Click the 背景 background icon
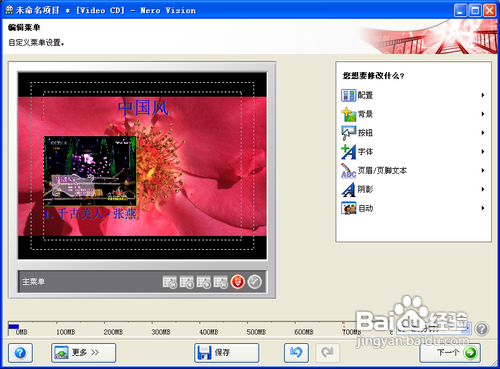Image resolution: width=500 pixels, height=369 pixels. 348,114
